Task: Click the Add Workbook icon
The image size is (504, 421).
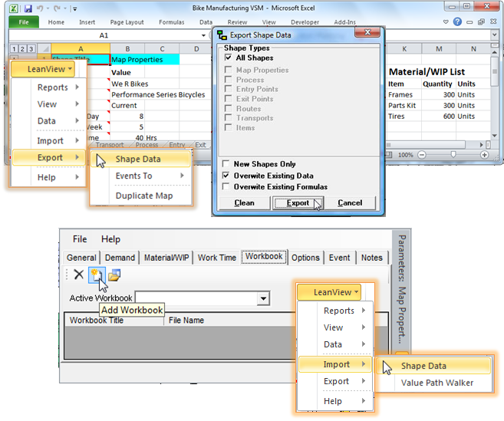Action: click(96, 275)
